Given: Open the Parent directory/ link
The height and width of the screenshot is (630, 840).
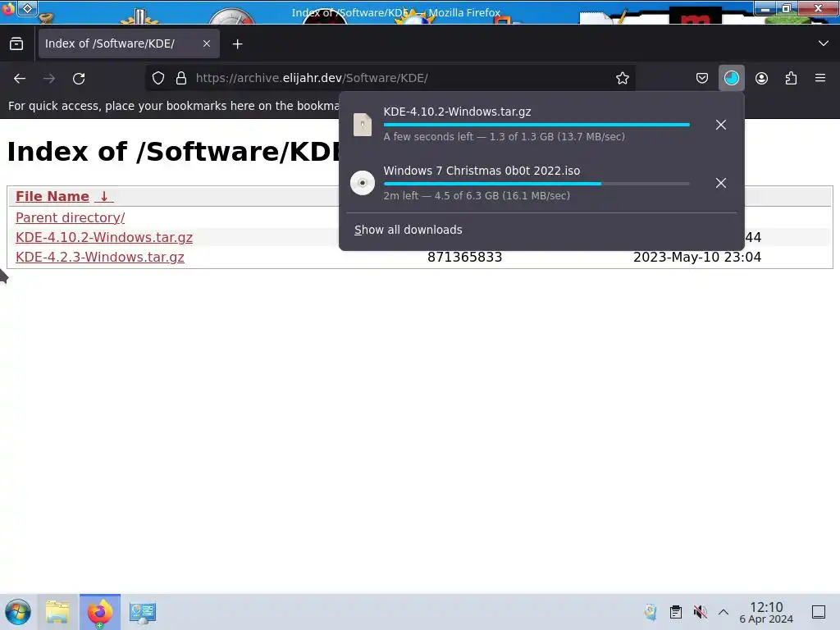Looking at the screenshot, I should [71, 217].
